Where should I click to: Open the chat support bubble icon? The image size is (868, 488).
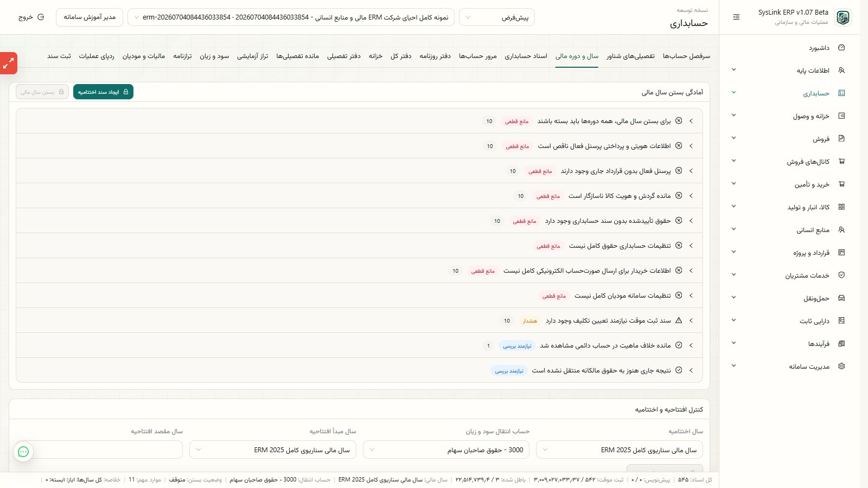coord(23,452)
